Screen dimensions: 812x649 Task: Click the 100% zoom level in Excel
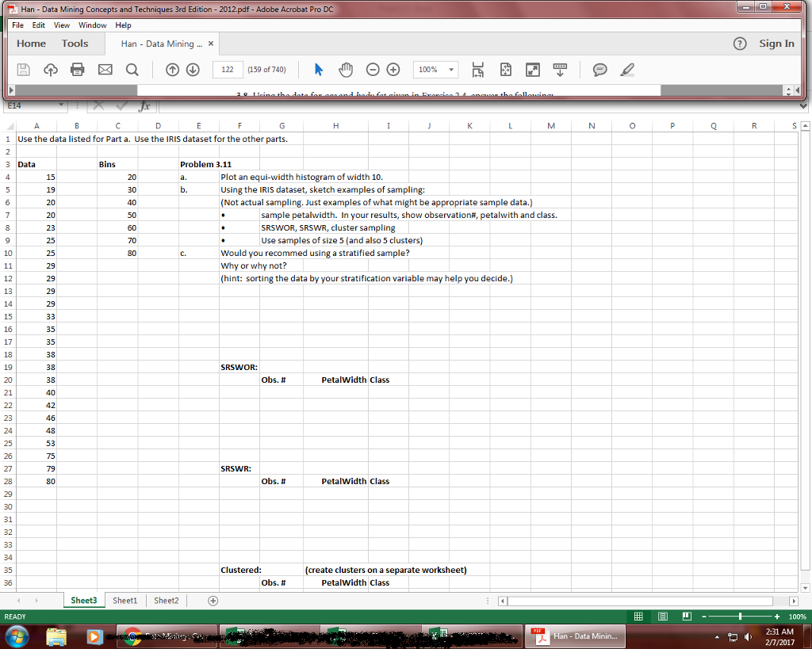(x=797, y=617)
